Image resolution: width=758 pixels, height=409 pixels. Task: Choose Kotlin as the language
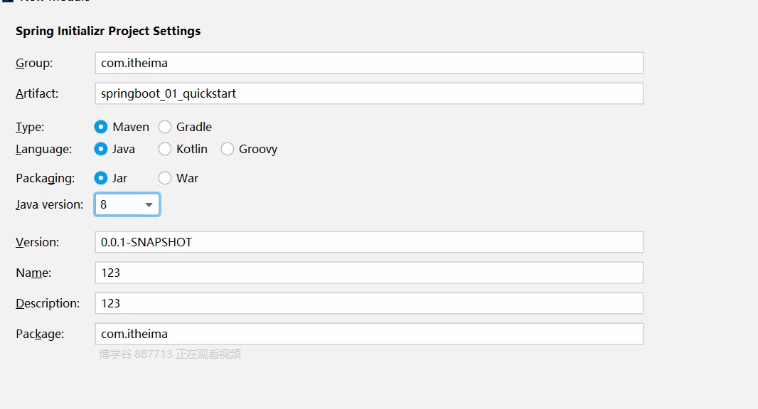pos(165,149)
